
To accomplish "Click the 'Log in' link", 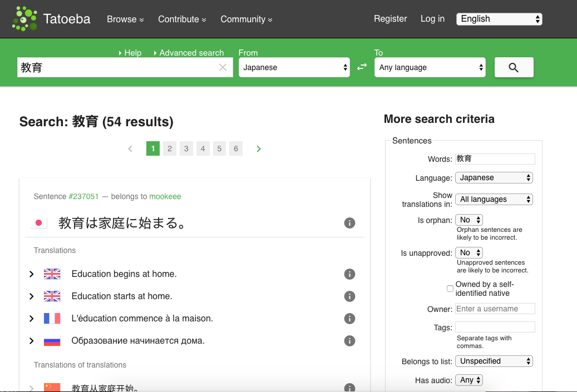I will coord(432,19).
